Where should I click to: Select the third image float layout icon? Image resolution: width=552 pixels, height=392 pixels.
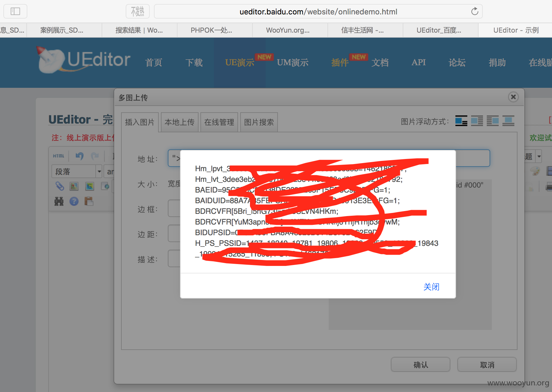492,121
